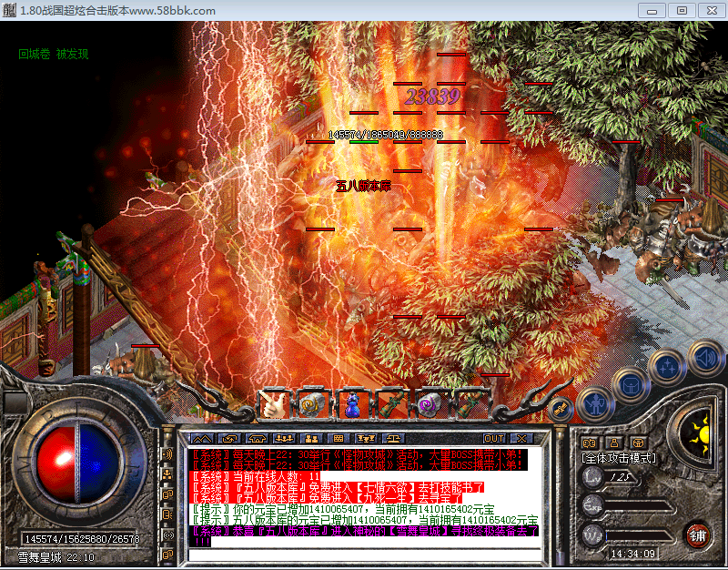Use the green scroll in the last belt slot

click(x=470, y=405)
